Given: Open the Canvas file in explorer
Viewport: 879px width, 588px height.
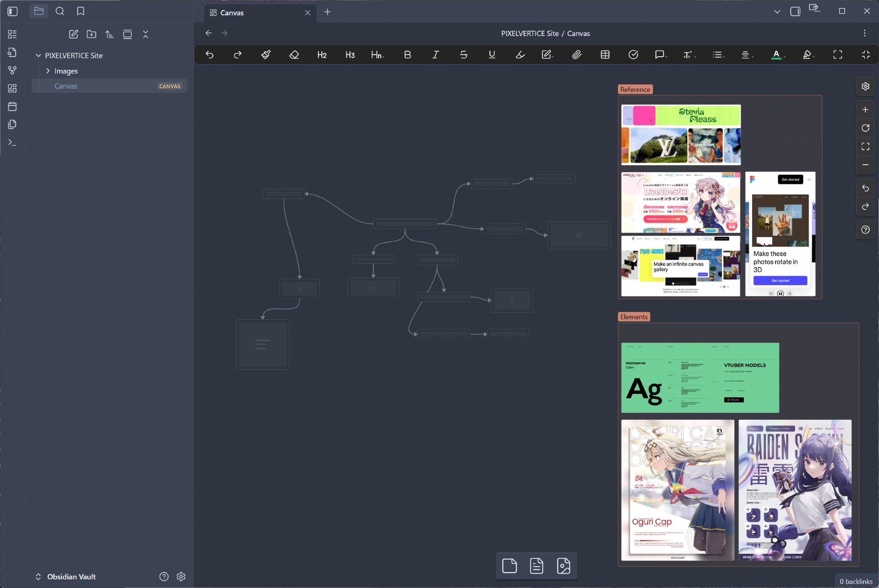Looking at the screenshot, I should pos(66,86).
